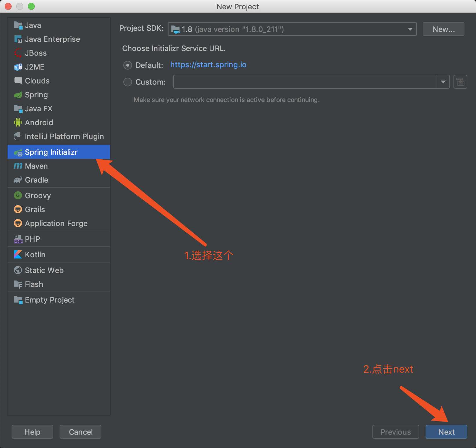
Task: Select the Grails list entry
Action: tap(59, 210)
